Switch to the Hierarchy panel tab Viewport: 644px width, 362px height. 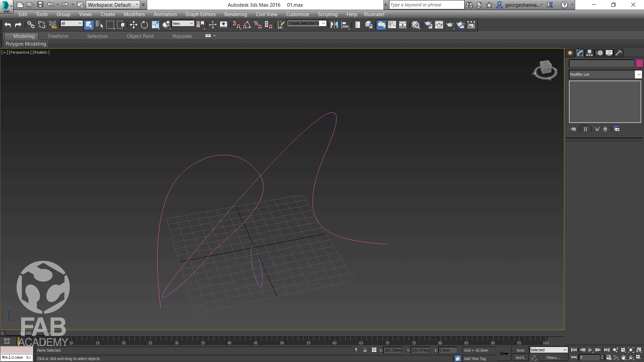(x=590, y=53)
